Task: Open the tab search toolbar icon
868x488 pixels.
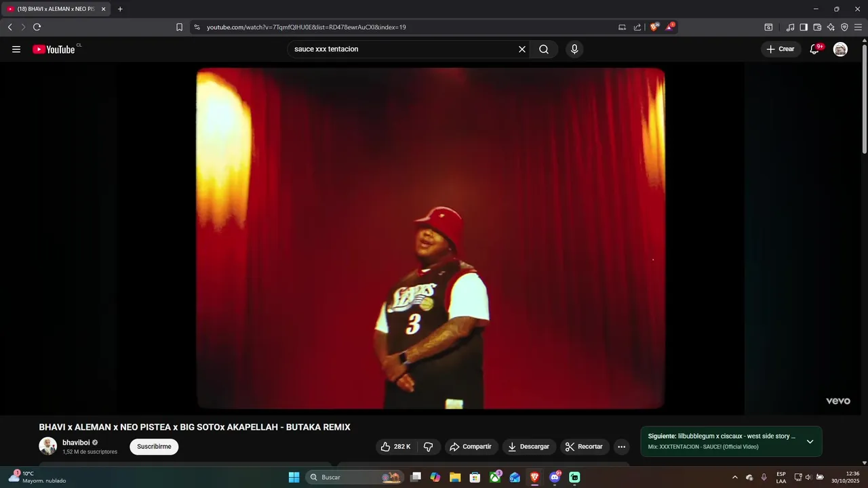Action: coord(768,27)
